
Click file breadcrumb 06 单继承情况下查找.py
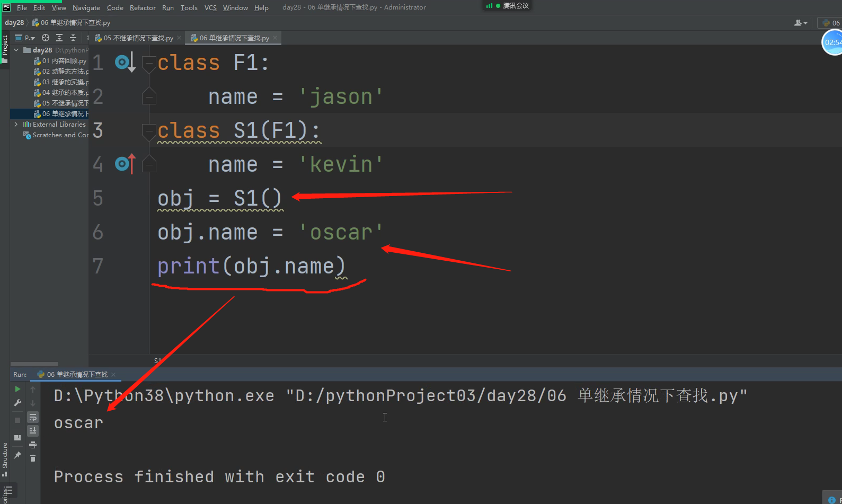click(71, 23)
